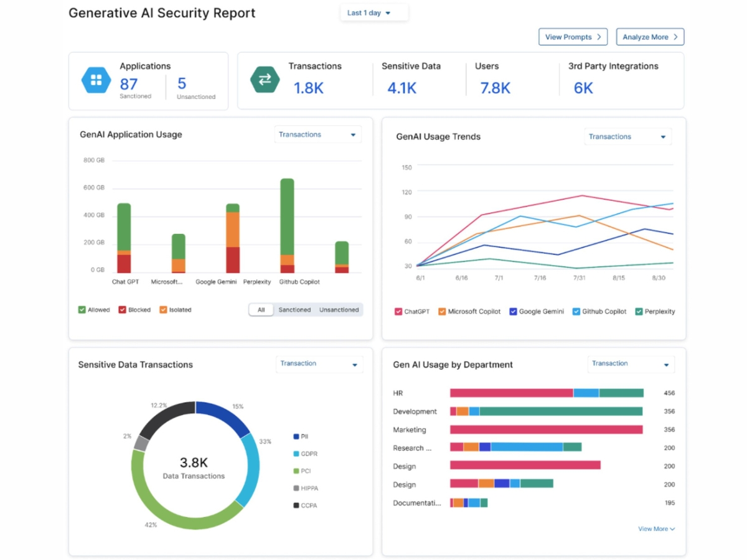Switch to the Sanctioned filter tab
This screenshot has width=747, height=560.
[x=294, y=310]
